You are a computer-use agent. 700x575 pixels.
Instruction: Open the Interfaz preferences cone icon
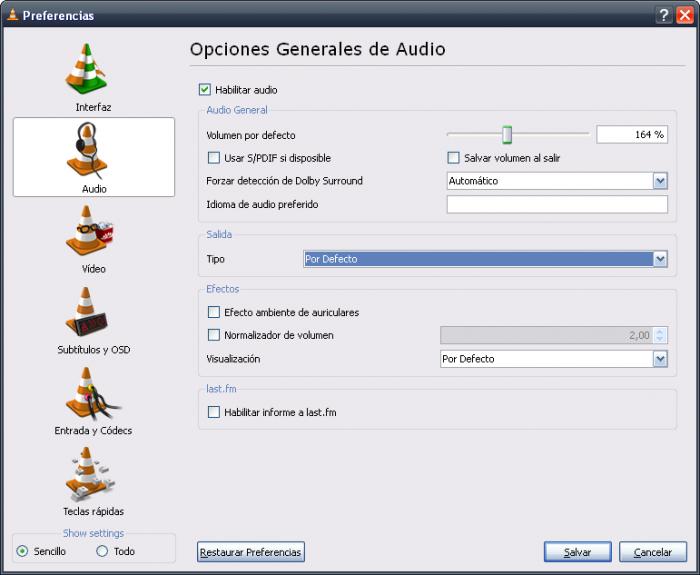coord(86,69)
